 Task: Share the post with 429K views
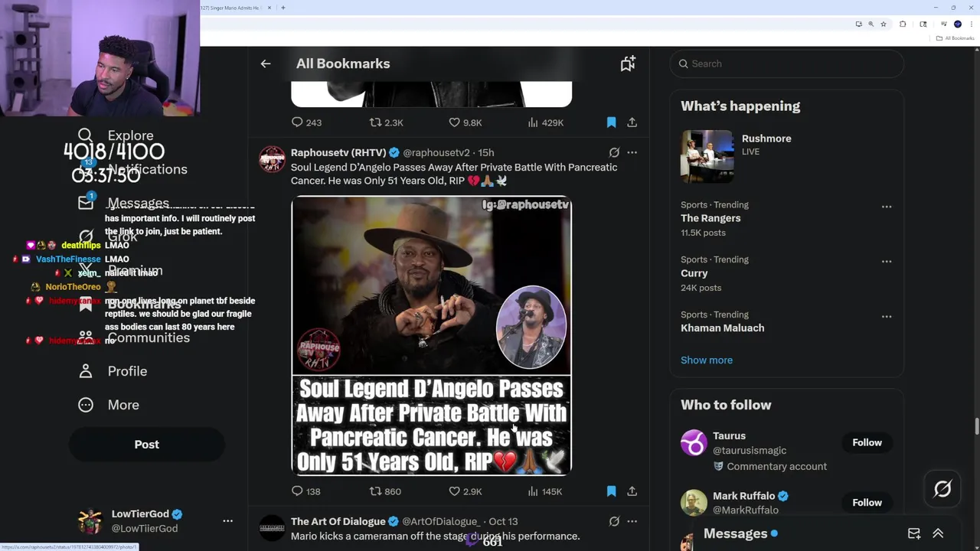[x=632, y=122]
